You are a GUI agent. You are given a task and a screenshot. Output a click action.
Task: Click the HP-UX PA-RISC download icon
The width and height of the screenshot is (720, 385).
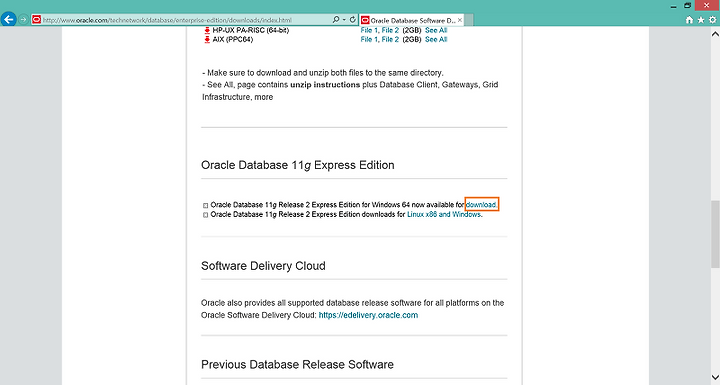207,30
